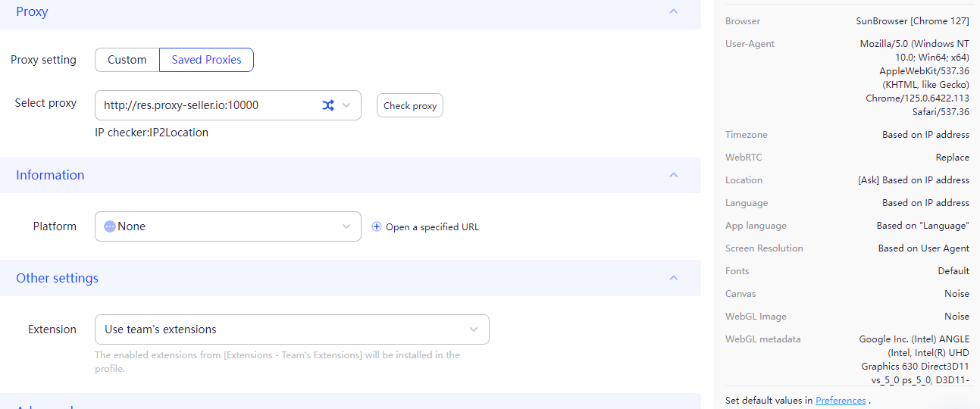Click the chevron arrow in the Extension field

pyautogui.click(x=474, y=329)
